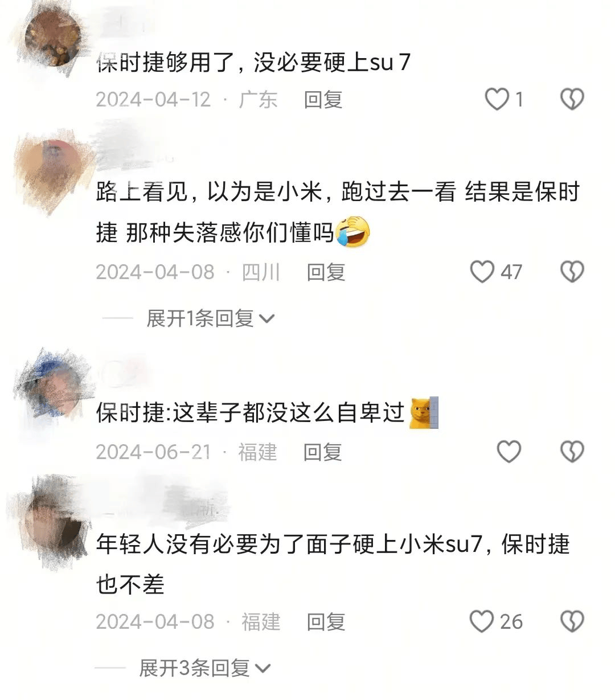This screenshot has height=700, width=615.
Task: Reply to the Sichuan comment via 回复
Action: 326,272
